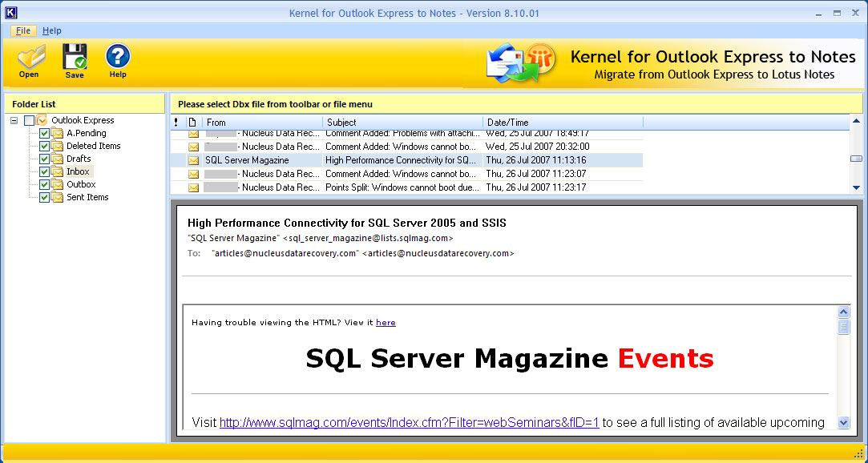This screenshot has width=868, height=463.
Task: Click the Kernel app icon in title bar
Action: (10, 13)
